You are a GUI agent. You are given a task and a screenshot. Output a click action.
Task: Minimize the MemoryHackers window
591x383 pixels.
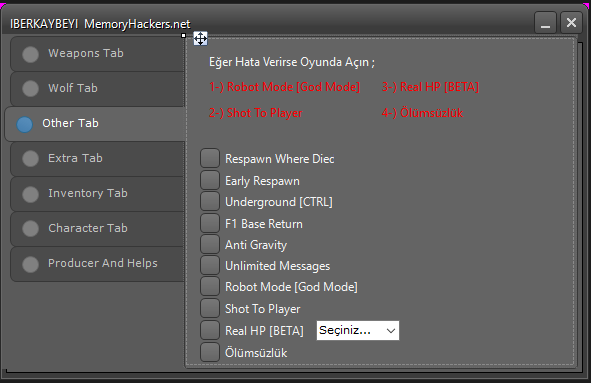[545, 23]
